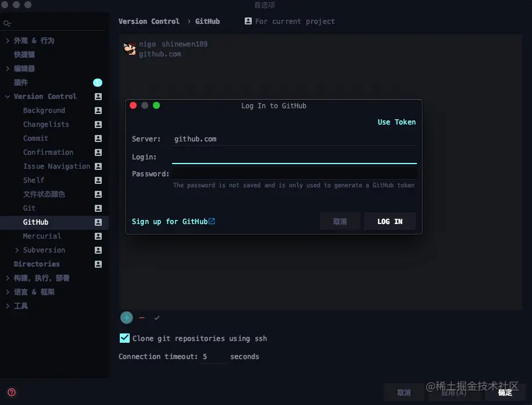Expand the 编辑器 section
532x405 pixels.
pos(8,68)
